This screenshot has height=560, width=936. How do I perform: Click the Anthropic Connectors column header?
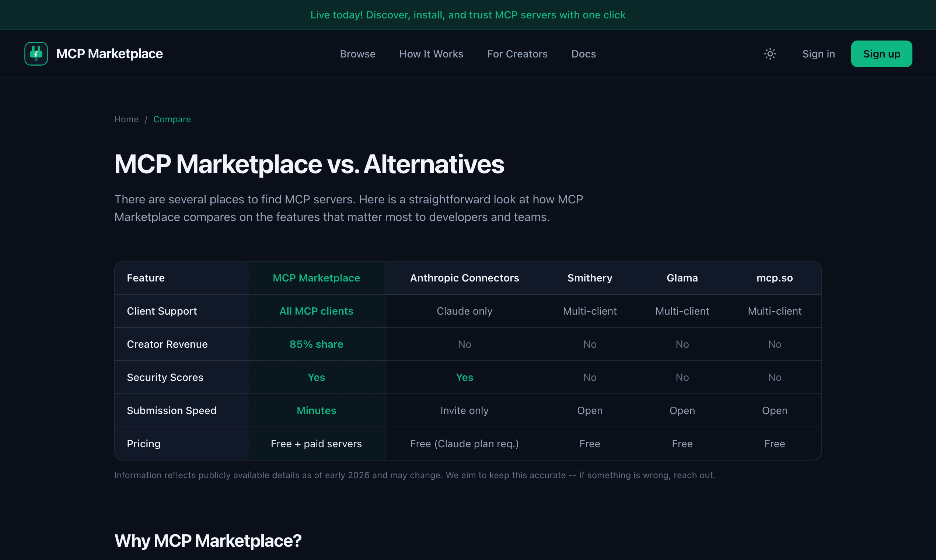(464, 278)
